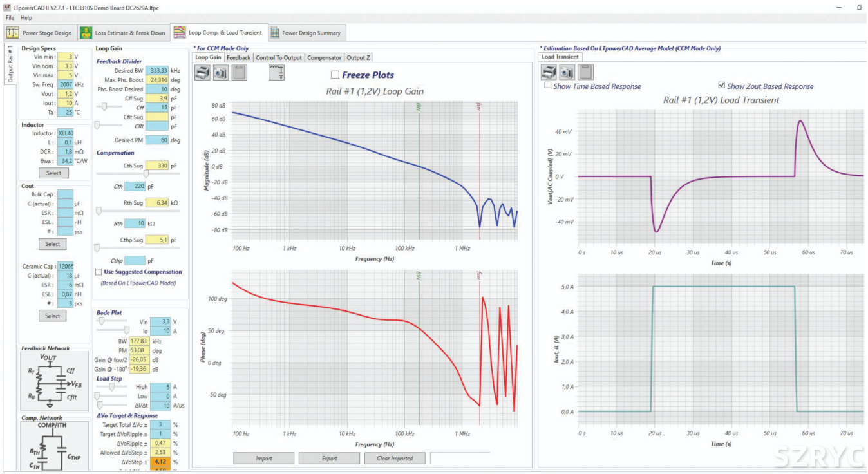Image resolution: width=868 pixels, height=474 pixels.
Task: Take snapshot of Loop Gain plot
Action: [221, 73]
